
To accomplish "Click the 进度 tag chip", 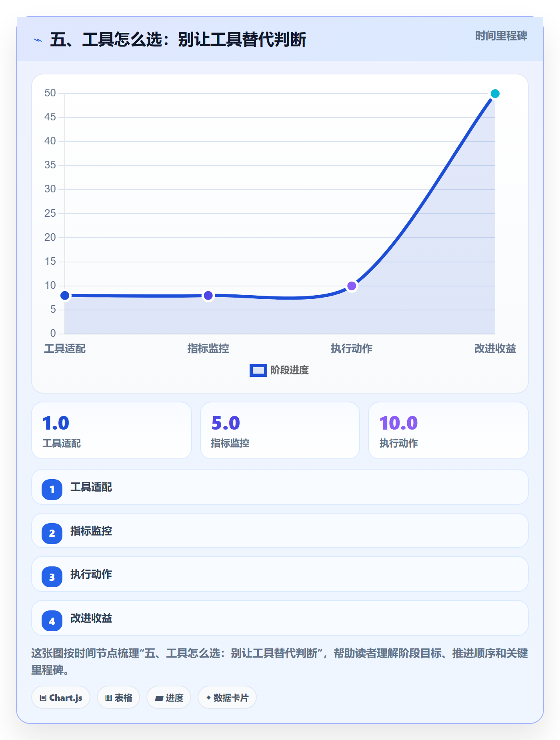I will coord(169,698).
